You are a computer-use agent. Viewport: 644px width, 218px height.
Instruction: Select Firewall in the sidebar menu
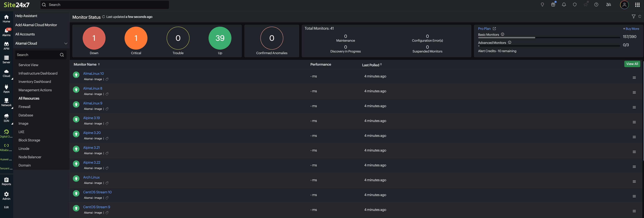(25, 107)
